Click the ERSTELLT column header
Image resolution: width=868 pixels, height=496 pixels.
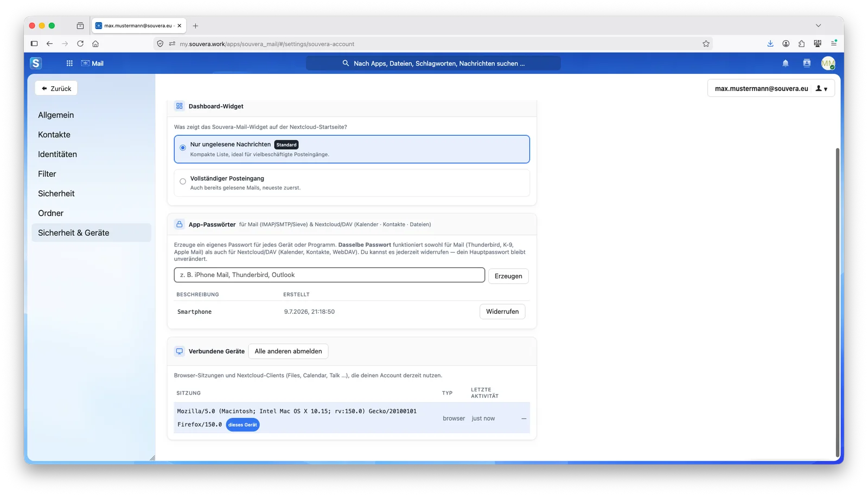[296, 294]
